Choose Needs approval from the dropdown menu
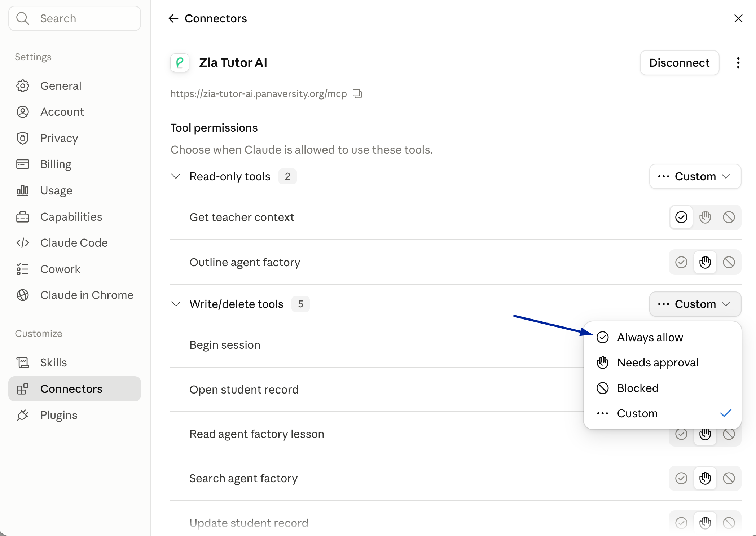 [662, 363]
